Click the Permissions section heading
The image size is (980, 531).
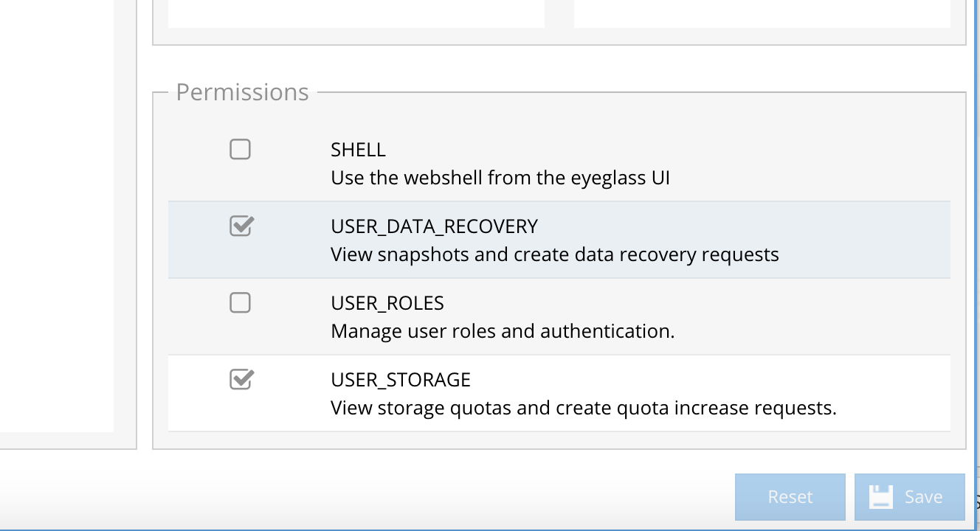tap(242, 92)
